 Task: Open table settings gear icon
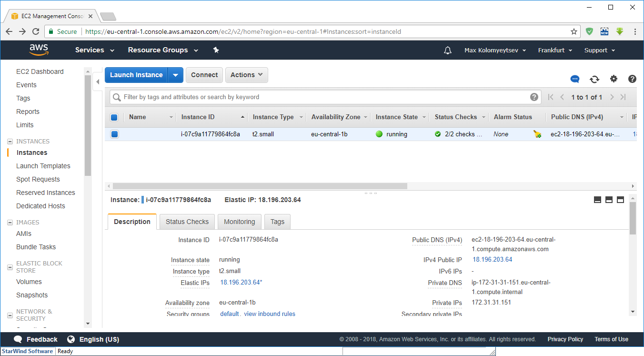click(614, 79)
